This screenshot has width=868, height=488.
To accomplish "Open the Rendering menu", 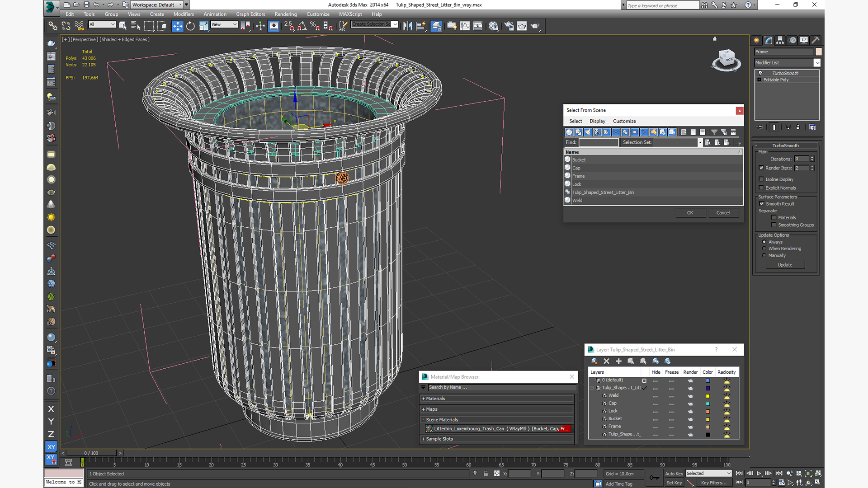I will tap(286, 14).
